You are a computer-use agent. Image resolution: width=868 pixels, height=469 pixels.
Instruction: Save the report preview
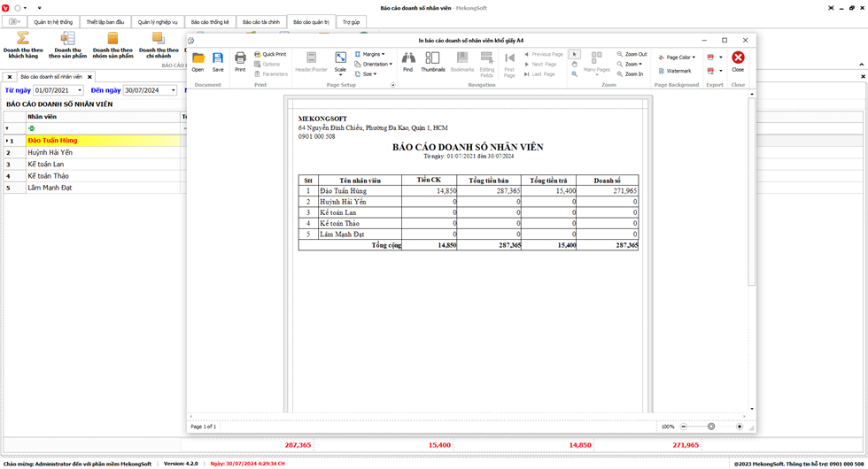pyautogui.click(x=218, y=61)
